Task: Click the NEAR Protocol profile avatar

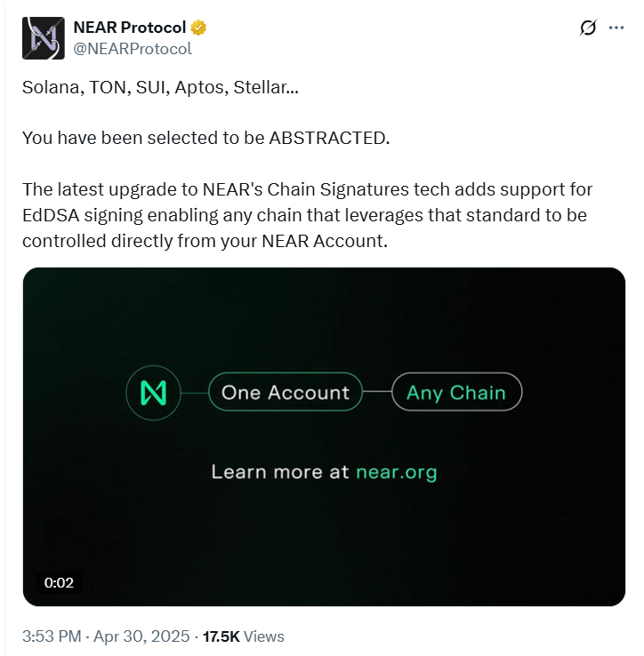Action: pyautogui.click(x=44, y=38)
